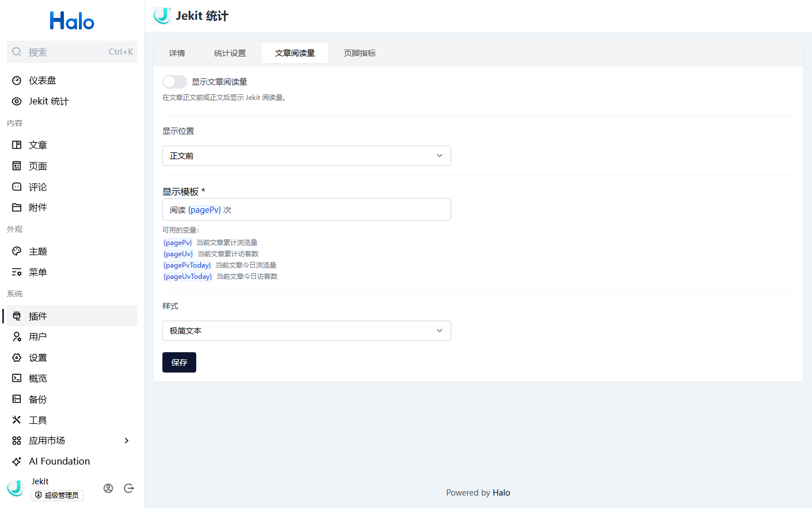Expand the 应用市场 chevron
Image resolution: width=812 pixels, height=508 pixels.
pyautogui.click(x=127, y=441)
